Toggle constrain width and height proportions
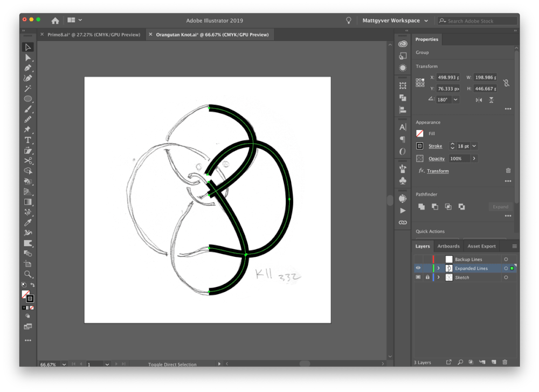The image size is (539, 392). tap(506, 82)
